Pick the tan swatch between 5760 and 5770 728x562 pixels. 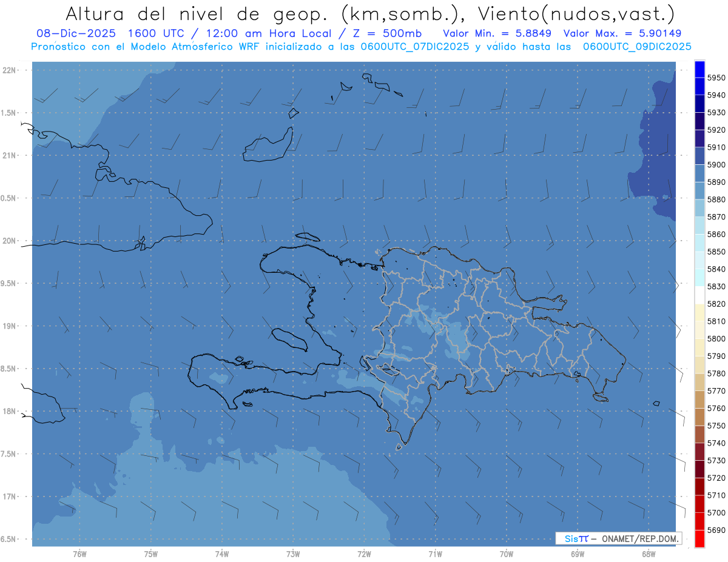pos(699,399)
